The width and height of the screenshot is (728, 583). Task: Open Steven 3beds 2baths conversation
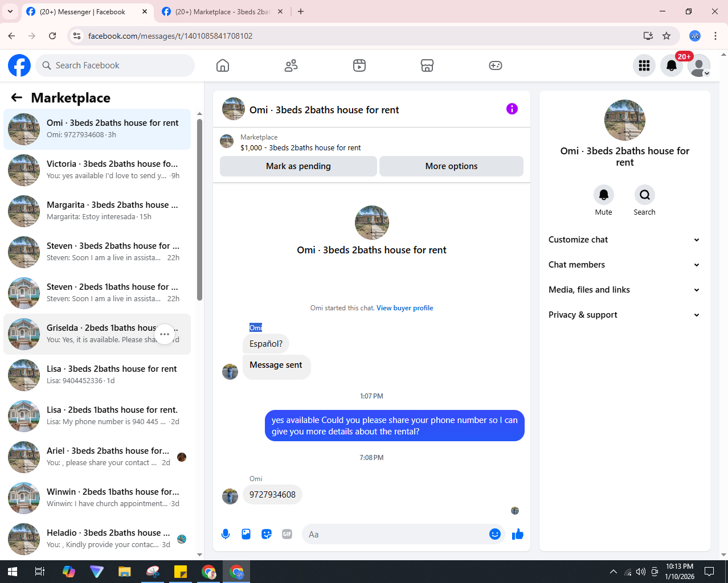[x=97, y=252]
